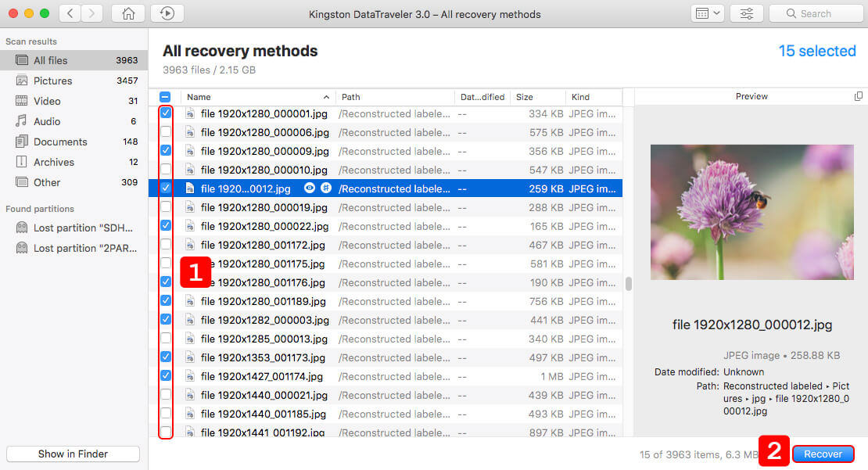Uncheck file 1920x1280_001189.jpg checkbox
This screenshot has height=470, width=868.
pos(166,300)
